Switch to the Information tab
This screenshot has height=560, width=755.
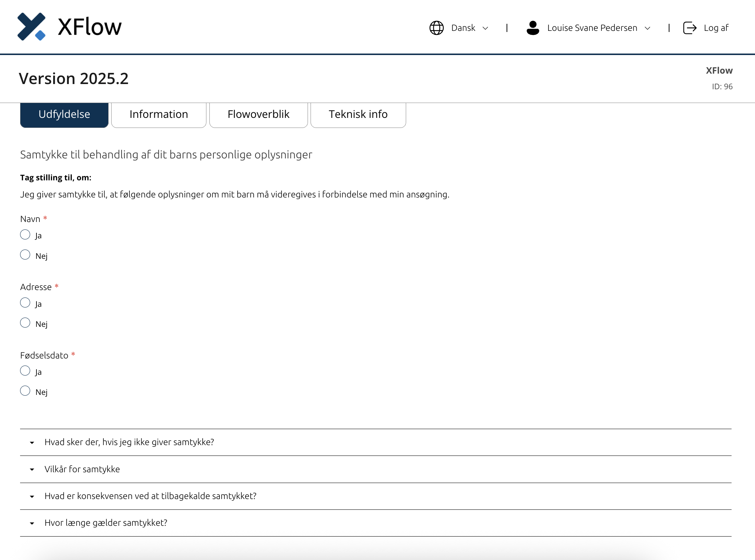158,115
